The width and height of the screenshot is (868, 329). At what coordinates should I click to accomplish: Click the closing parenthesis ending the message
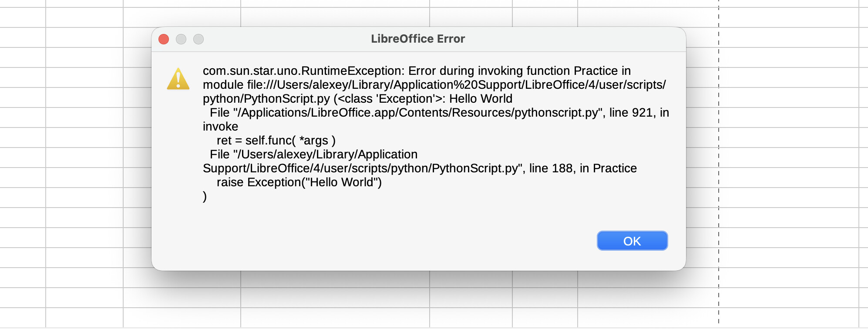(x=205, y=196)
